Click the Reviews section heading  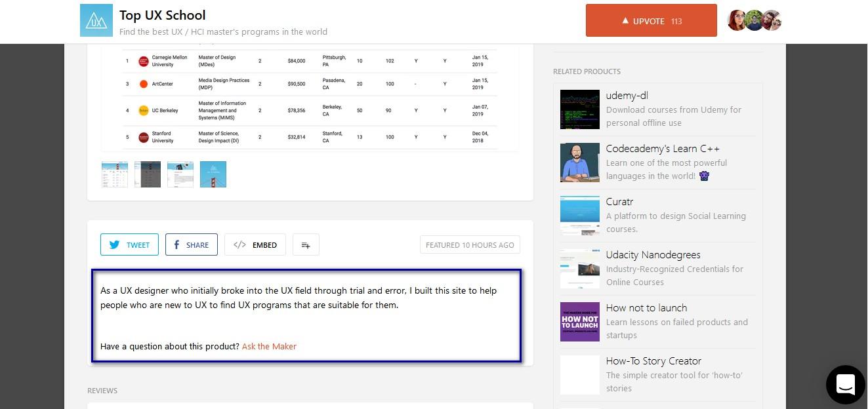(x=102, y=391)
